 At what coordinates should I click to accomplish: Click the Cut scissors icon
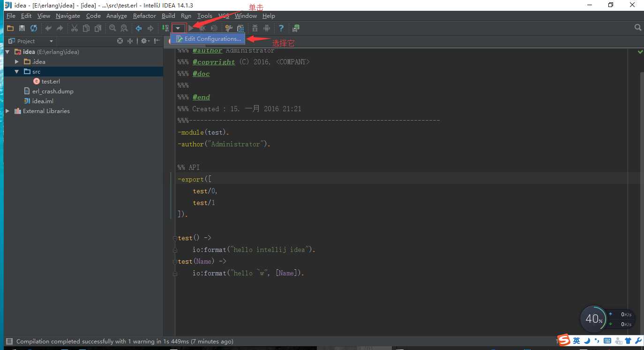coord(74,28)
